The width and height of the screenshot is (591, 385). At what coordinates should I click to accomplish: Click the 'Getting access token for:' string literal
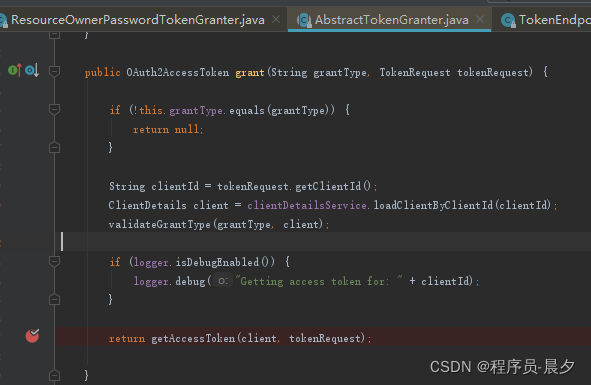click(x=319, y=281)
